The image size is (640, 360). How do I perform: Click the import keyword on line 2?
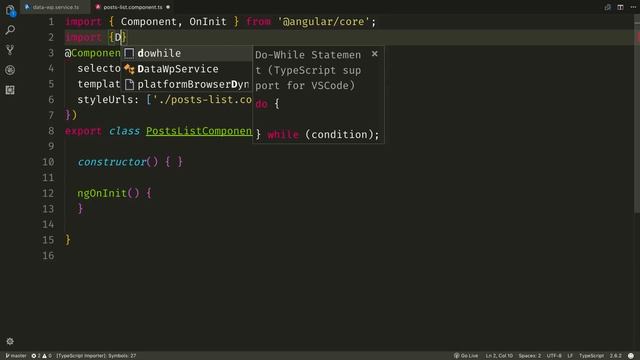point(83,38)
